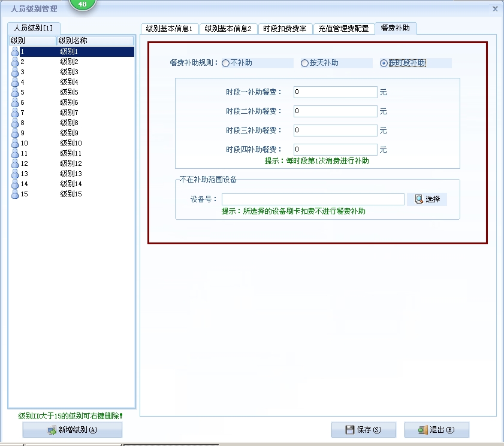Choose the 按天补助 radio option

(304, 63)
